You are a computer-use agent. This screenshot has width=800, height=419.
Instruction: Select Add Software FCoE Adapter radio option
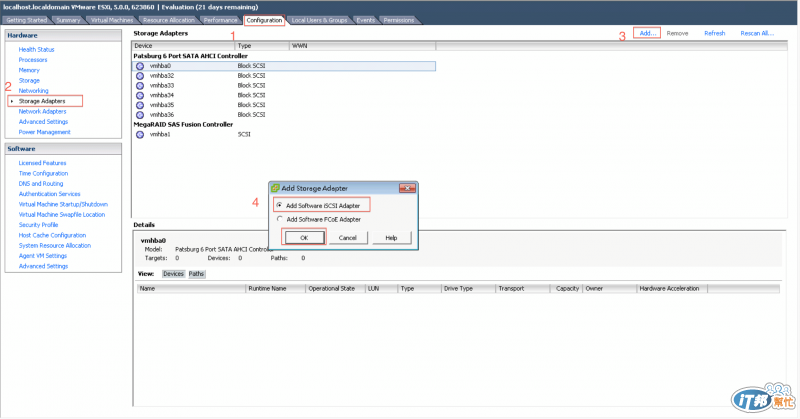279,219
